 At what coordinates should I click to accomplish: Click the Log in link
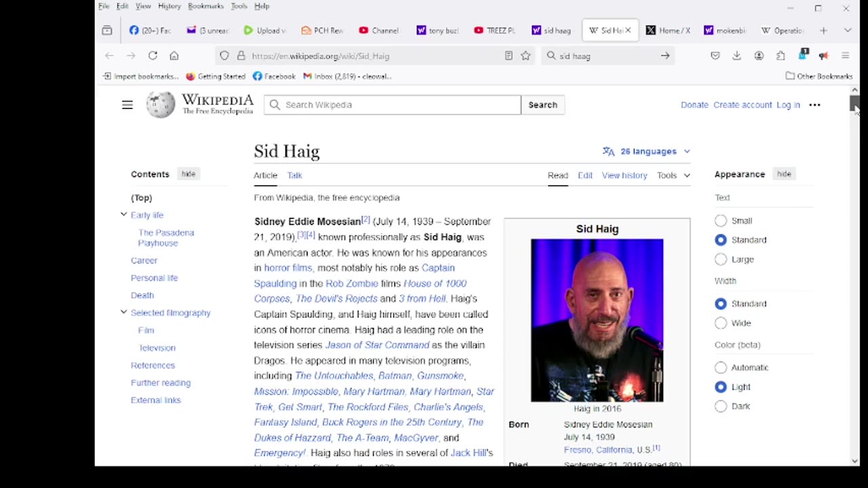788,105
